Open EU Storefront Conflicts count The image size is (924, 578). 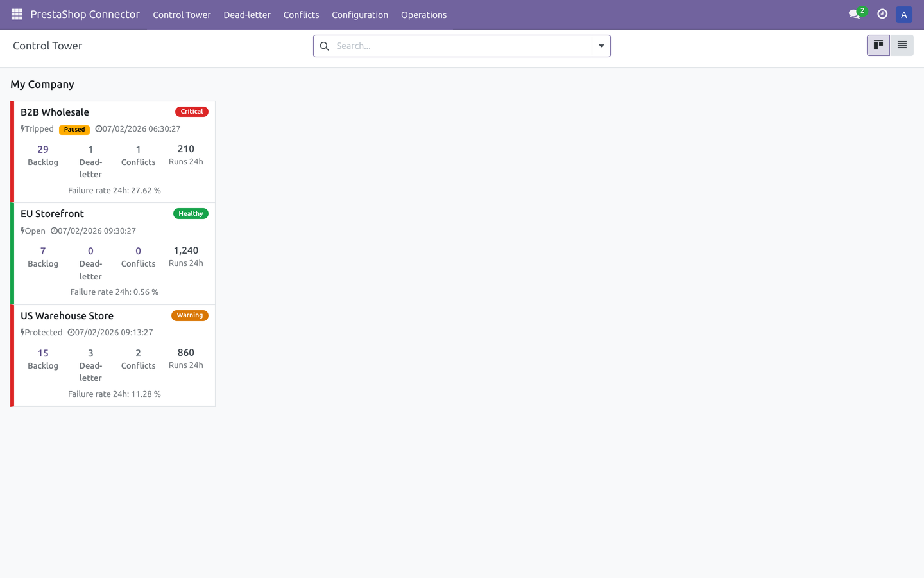(138, 257)
